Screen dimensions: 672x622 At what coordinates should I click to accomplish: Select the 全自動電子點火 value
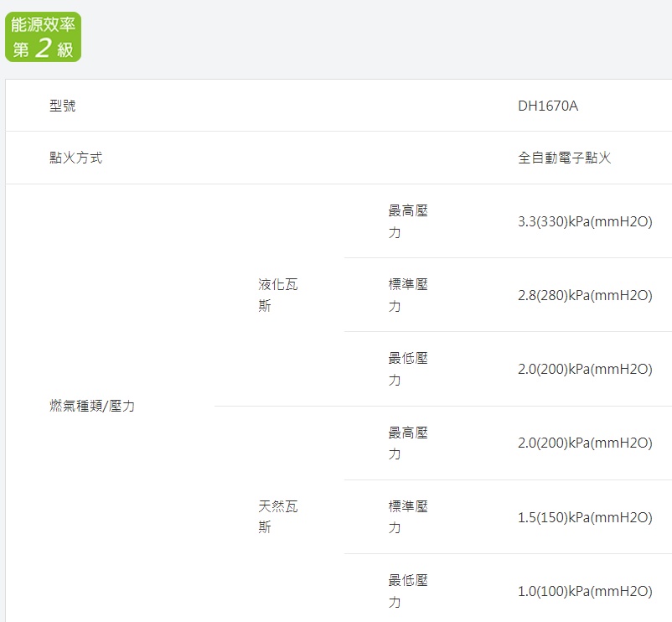(x=565, y=158)
